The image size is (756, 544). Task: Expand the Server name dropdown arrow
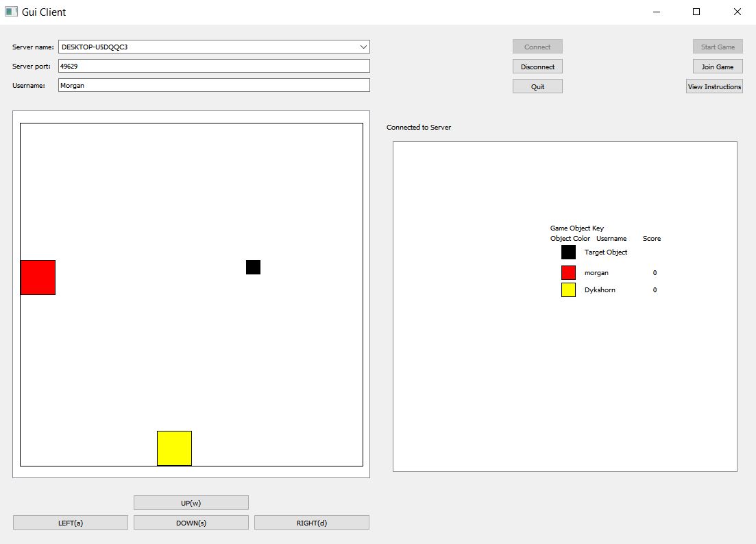coord(363,47)
